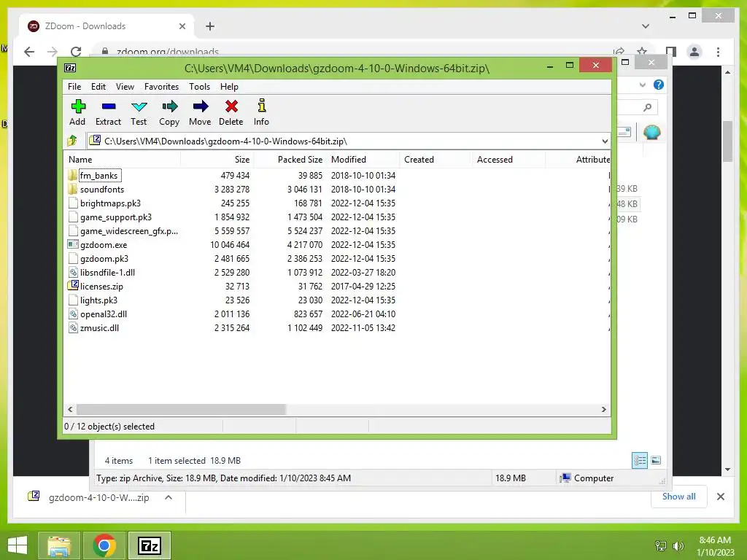
Task: Switch Explorer to details view icon
Action: click(x=640, y=460)
